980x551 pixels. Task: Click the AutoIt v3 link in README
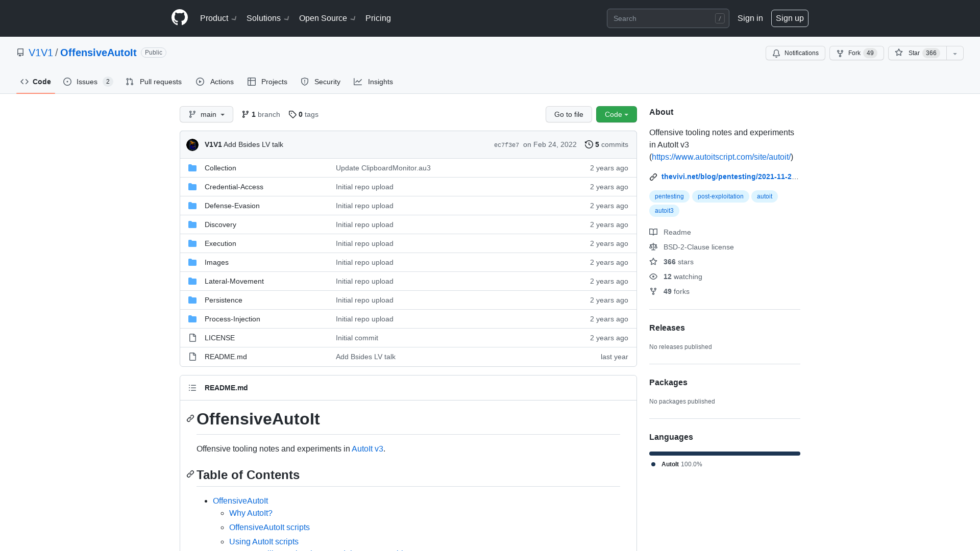click(x=367, y=449)
